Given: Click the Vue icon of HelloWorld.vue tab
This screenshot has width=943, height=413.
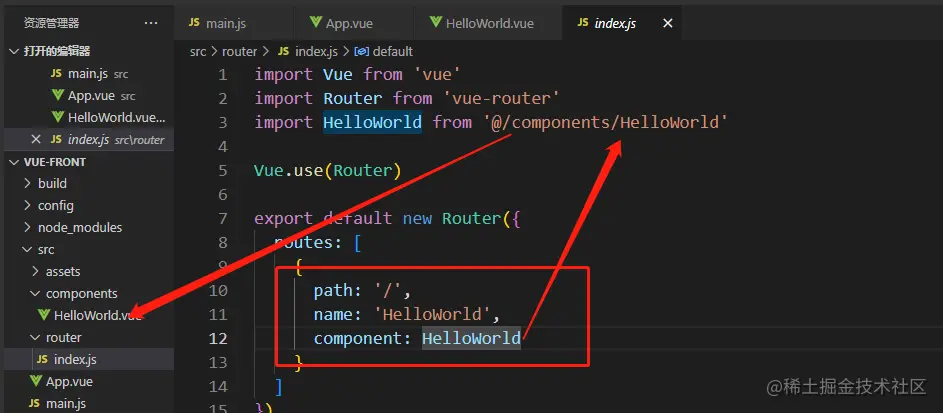Looking at the screenshot, I should (436, 23).
